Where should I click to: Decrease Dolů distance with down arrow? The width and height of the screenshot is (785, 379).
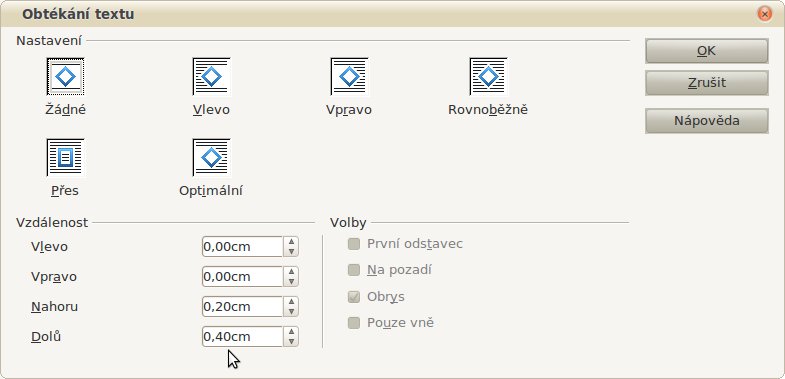point(291,341)
